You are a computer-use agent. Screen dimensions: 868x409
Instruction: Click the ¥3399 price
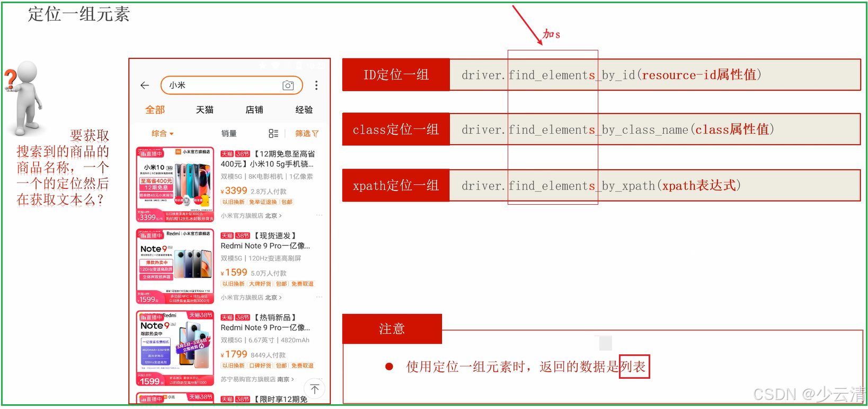(234, 191)
